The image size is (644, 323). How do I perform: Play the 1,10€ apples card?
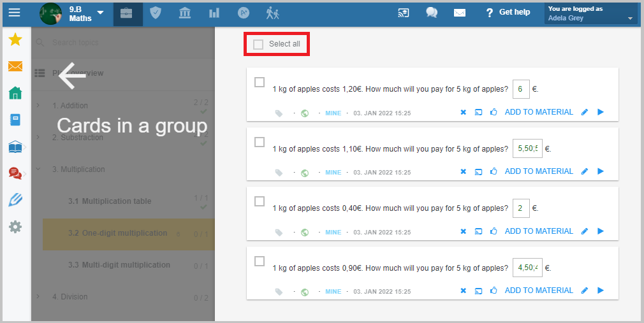click(x=601, y=171)
